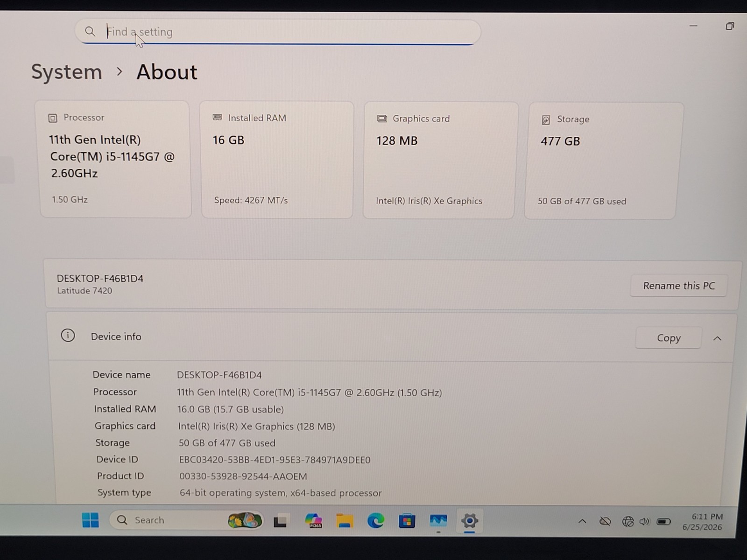Collapse the Device info section
Viewport: 747px width, 560px height.
pyautogui.click(x=718, y=338)
